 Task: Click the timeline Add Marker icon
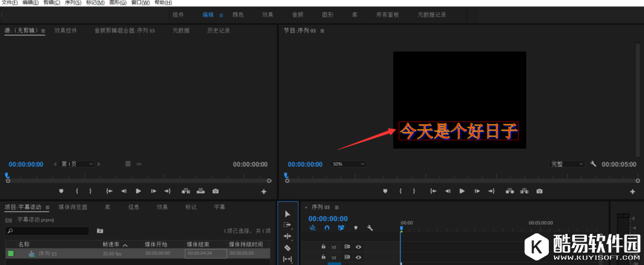coord(356,228)
